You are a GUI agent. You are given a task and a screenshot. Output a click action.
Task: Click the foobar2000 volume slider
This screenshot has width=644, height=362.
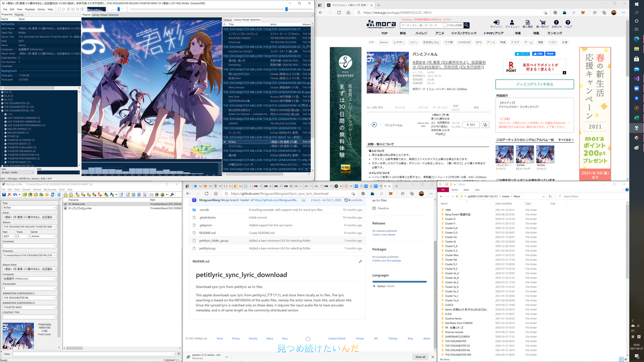coord(118,9)
